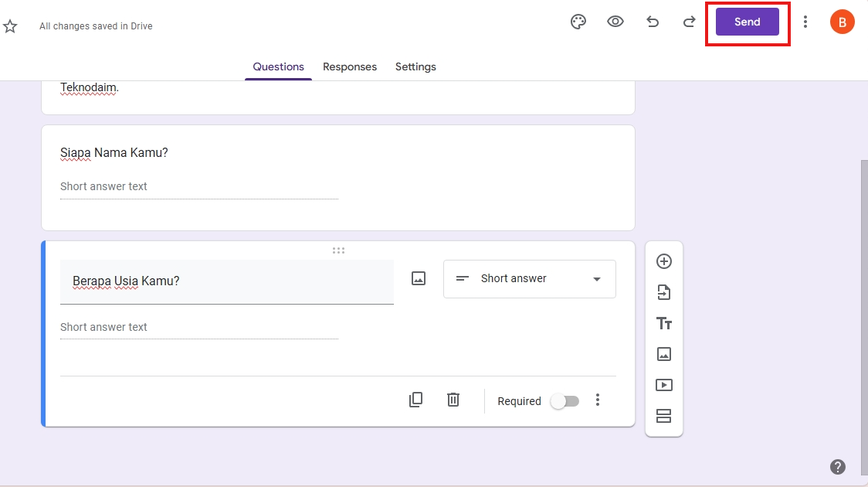Toggle Required for the age question

pyautogui.click(x=565, y=400)
